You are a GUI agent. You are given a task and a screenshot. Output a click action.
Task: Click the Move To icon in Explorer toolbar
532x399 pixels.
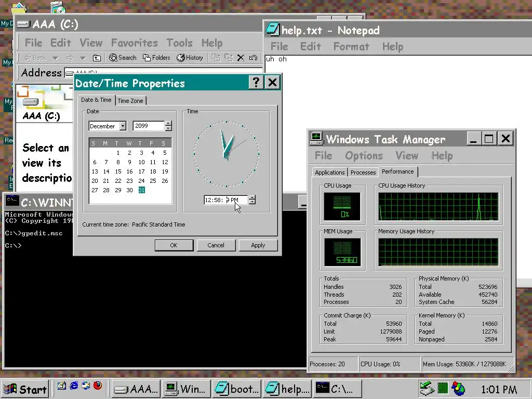pos(216,58)
